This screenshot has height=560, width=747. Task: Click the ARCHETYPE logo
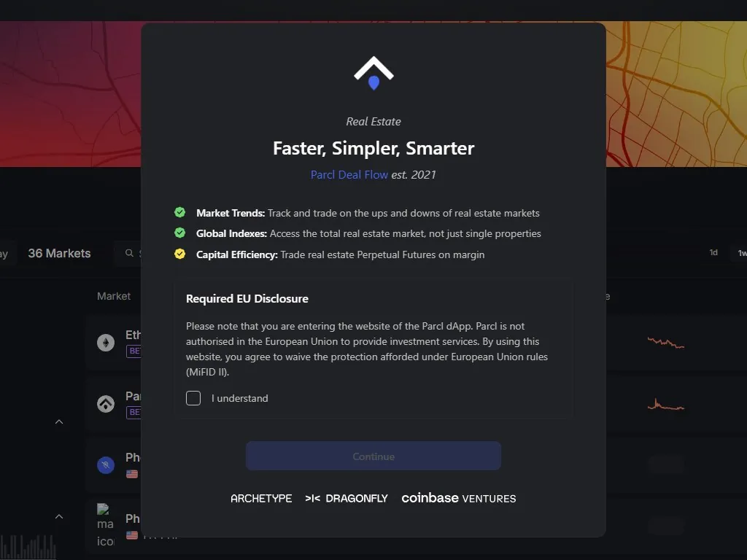point(261,499)
